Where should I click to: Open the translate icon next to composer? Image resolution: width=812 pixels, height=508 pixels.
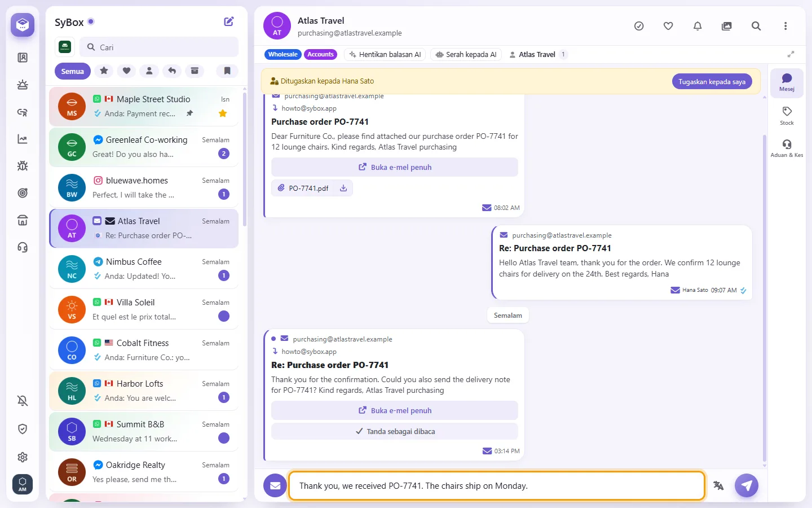pos(718,485)
